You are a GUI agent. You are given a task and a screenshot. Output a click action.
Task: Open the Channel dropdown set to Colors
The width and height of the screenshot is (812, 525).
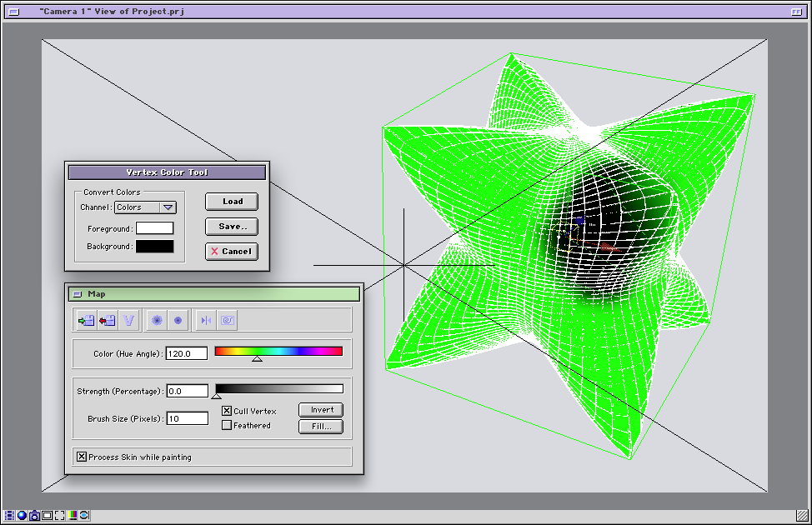coord(145,207)
